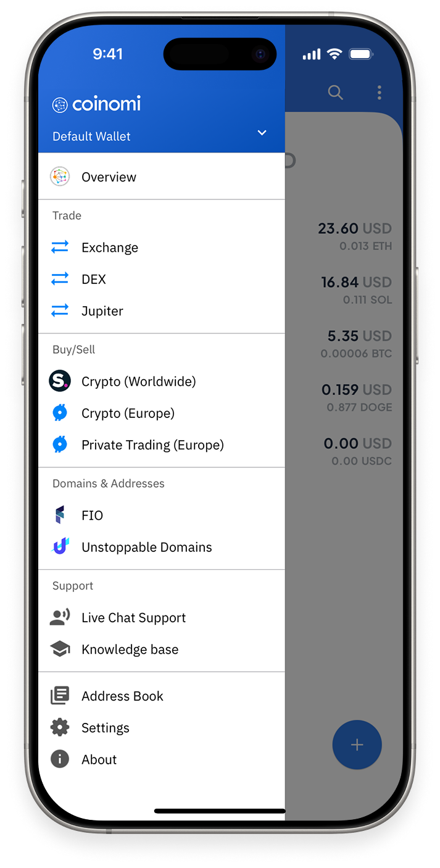Screen dimensions: 440x868
Task: Tap the blue add asset button
Action: [x=357, y=745]
